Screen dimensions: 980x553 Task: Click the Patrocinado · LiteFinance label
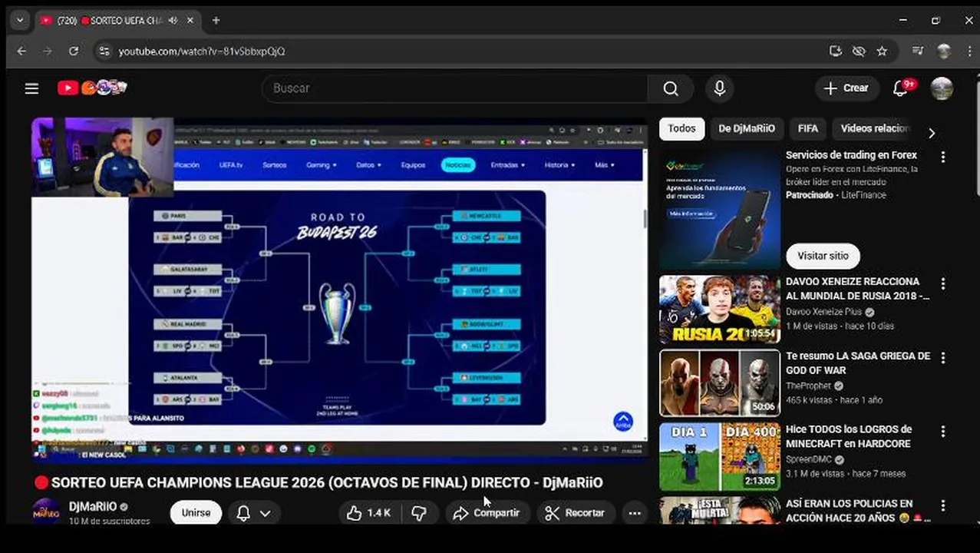click(x=836, y=195)
